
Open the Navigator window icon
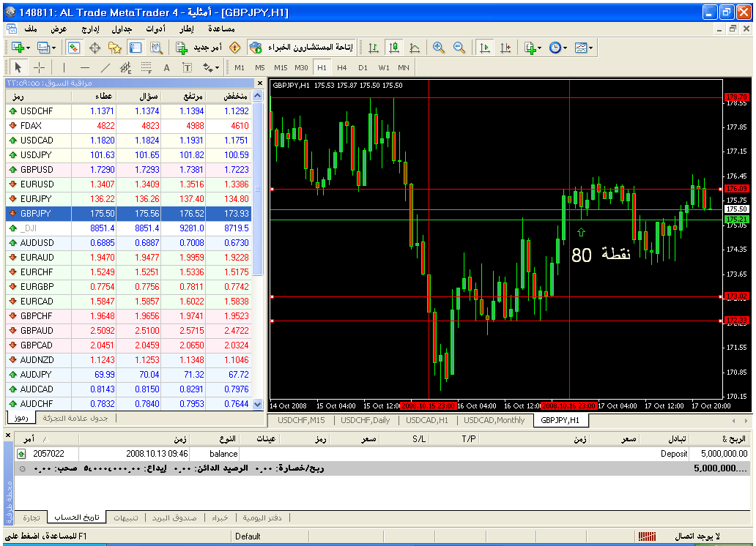pyautogui.click(x=115, y=48)
